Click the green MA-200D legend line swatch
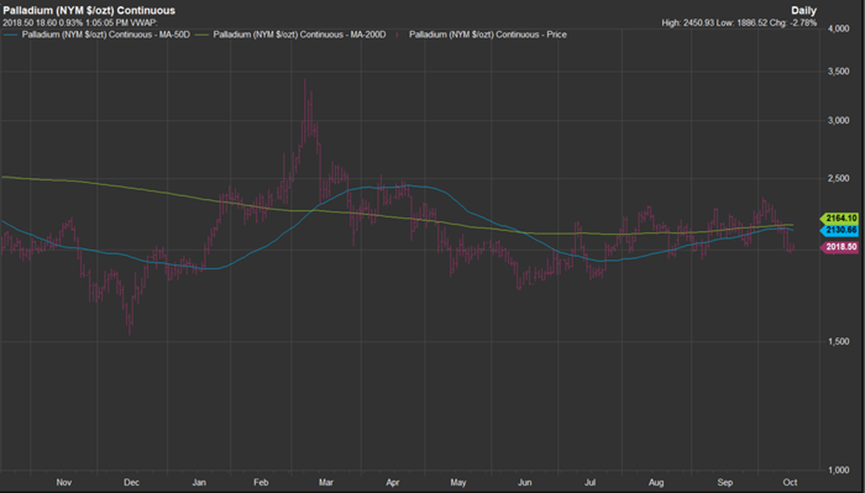This screenshot has height=493, width=865. tap(203, 35)
